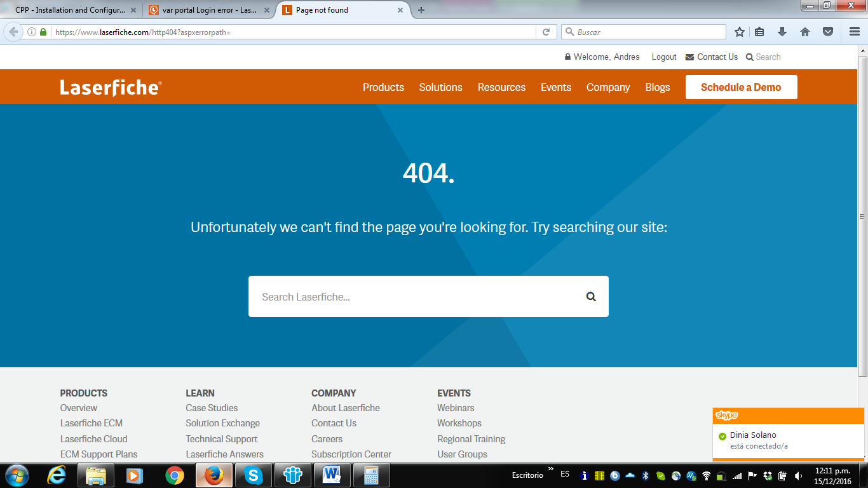Go to the Firefox home page icon

(x=805, y=32)
